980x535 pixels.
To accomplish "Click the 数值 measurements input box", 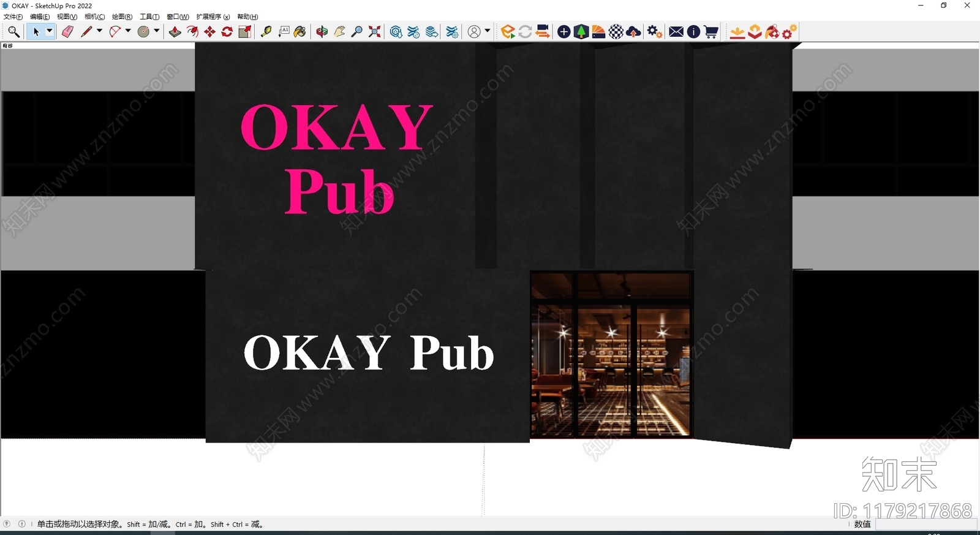I will pyautogui.click(x=925, y=525).
